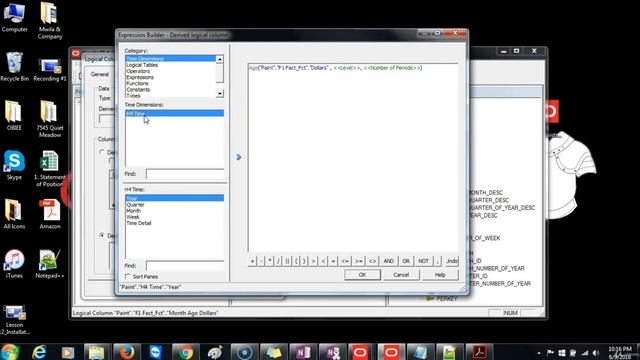Open Firefox from the taskbar
The width and height of the screenshot is (640, 360).
[x=126, y=352]
